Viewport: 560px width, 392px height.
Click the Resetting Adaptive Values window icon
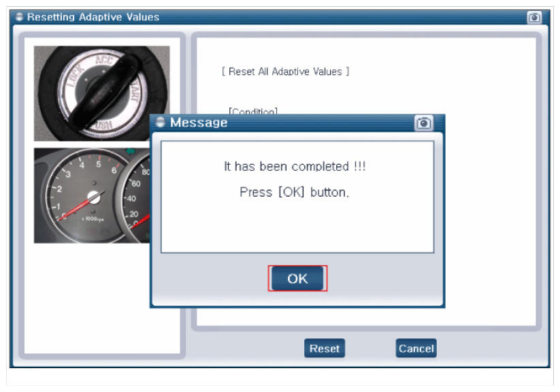click(x=19, y=17)
